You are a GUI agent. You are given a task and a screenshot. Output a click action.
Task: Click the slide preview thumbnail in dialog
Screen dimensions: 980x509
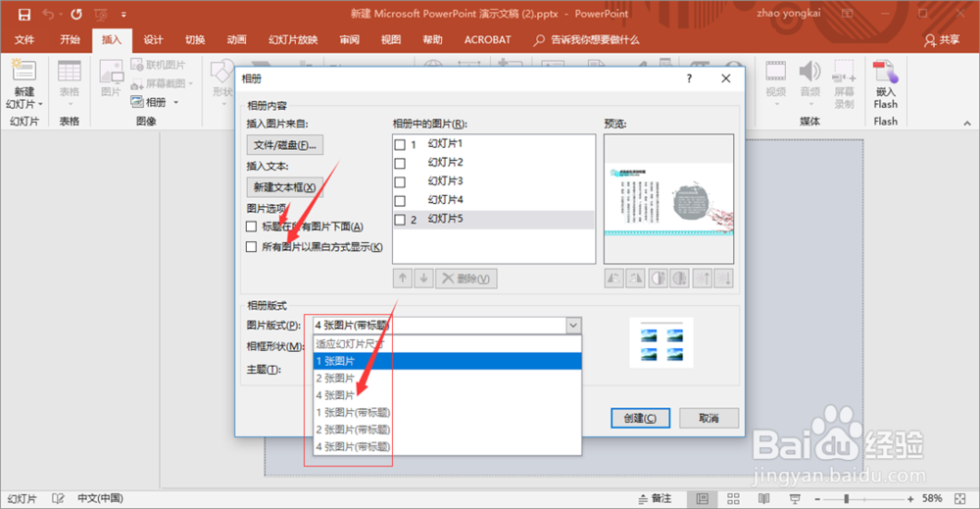tap(668, 199)
